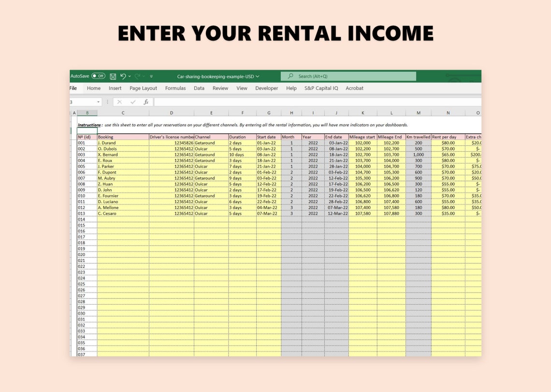Image resolution: width=551 pixels, height=392 pixels.
Task: Toggle AutoSave off switch
Action: (98, 76)
